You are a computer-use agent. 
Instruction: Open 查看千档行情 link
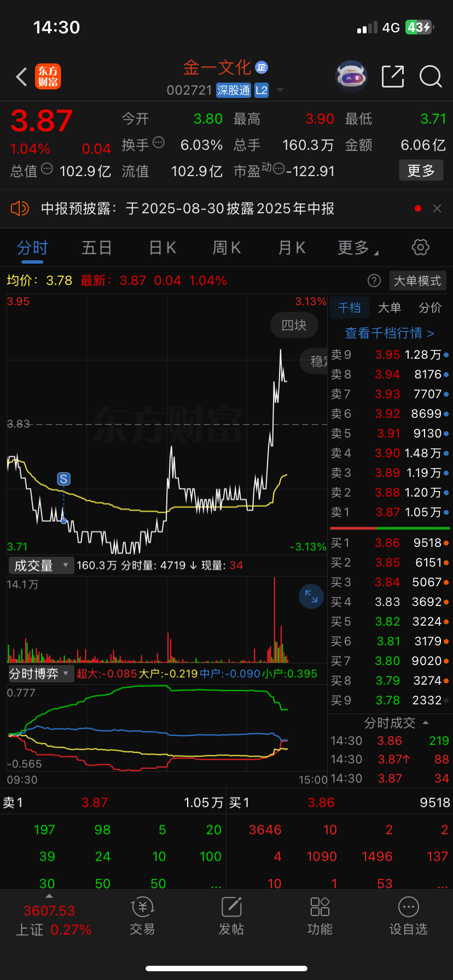coord(389,333)
